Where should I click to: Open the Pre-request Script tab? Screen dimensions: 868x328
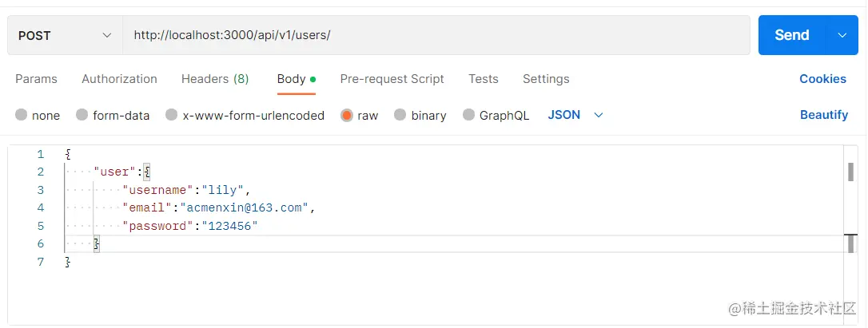[392, 79]
